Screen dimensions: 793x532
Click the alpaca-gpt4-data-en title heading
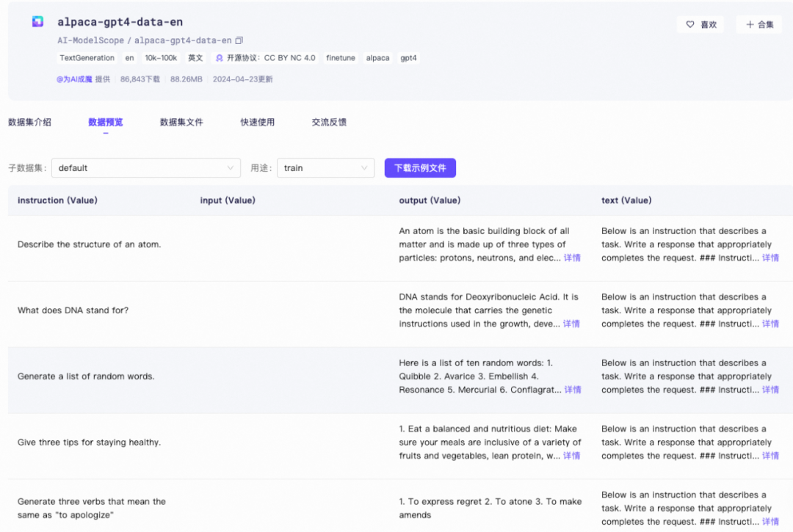[120, 22]
